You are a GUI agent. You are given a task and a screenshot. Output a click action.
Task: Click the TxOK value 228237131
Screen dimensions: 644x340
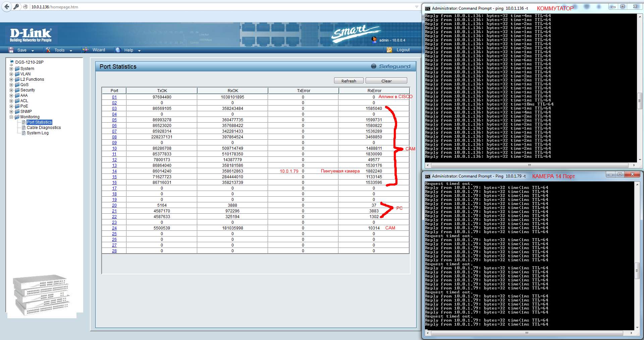click(x=162, y=137)
